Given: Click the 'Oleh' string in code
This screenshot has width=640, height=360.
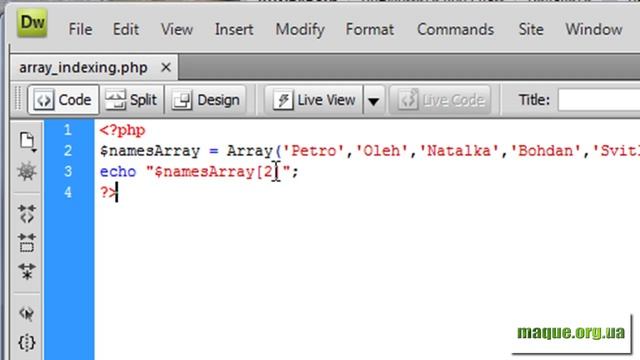Looking at the screenshot, I should pyautogui.click(x=381, y=151).
